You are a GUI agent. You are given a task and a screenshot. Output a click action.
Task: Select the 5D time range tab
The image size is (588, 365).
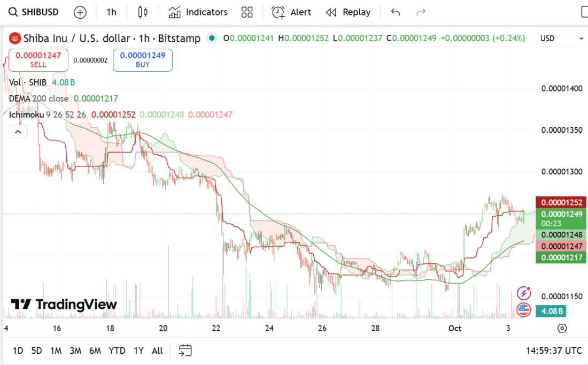36,351
